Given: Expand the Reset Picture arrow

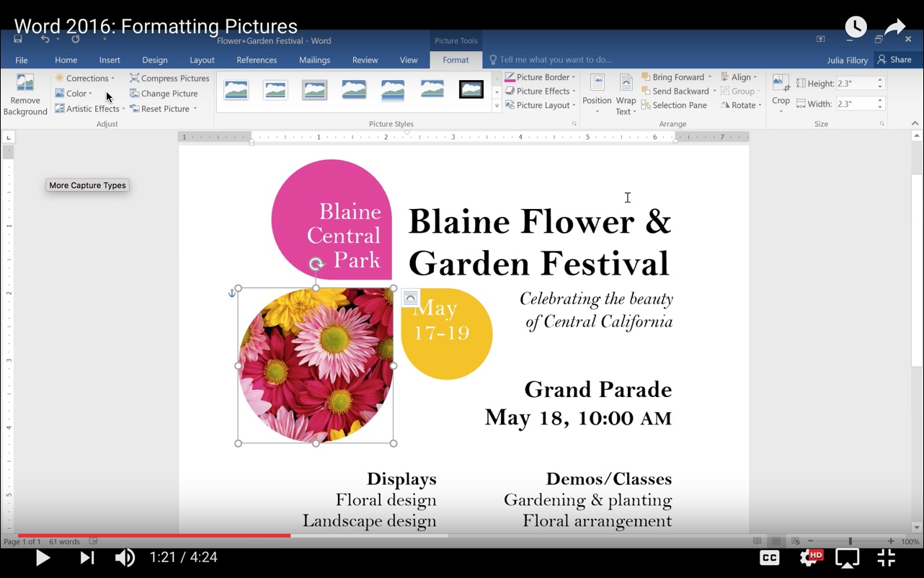Looking at the screenshot, I should [195, 109].
